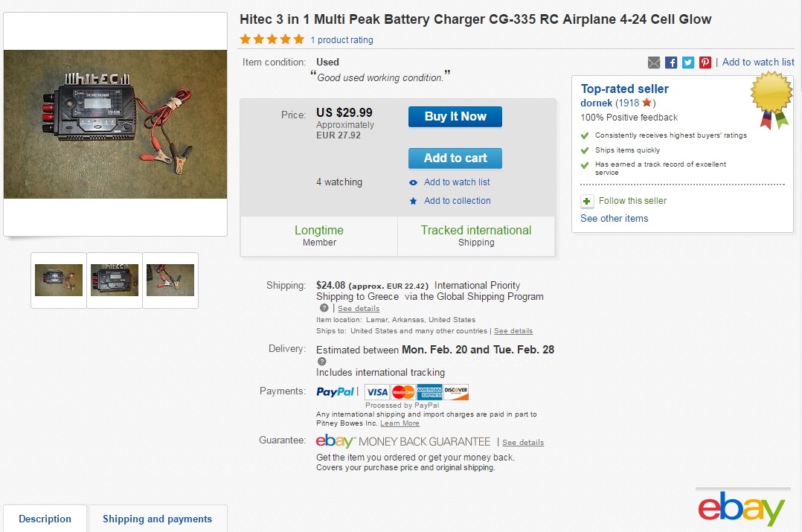Open Learn More about Pitney Bowes charges
The height and width of the screenshot is (532, 802).
(x=400, y=423)
